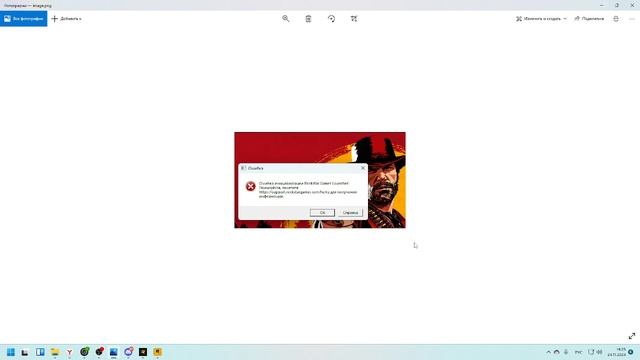This screenshot has width=640, height=360.
Task: Open the black terminal-like taskbar app
Action: click(25, 352)
